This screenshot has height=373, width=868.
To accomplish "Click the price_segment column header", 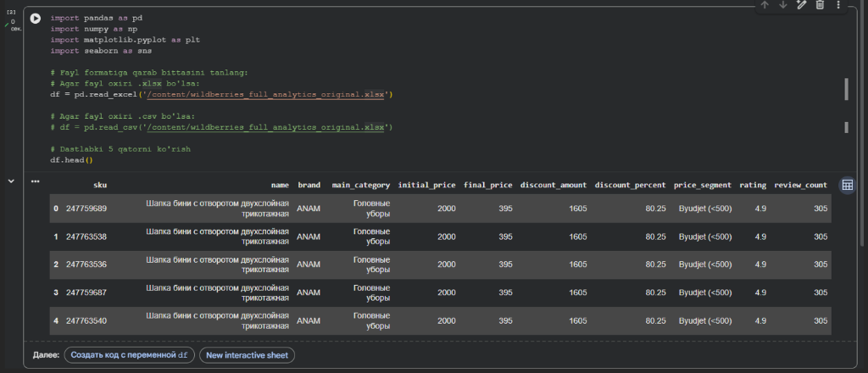I will pos(703,186).
